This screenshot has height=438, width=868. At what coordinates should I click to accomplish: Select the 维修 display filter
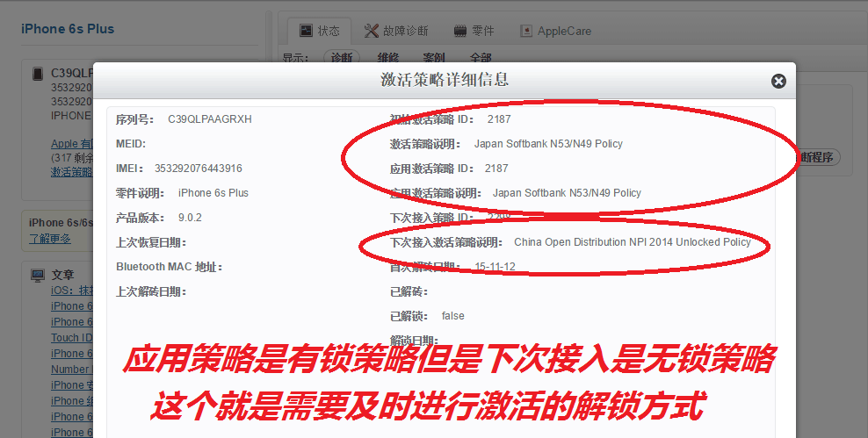(x=387, y=58)
